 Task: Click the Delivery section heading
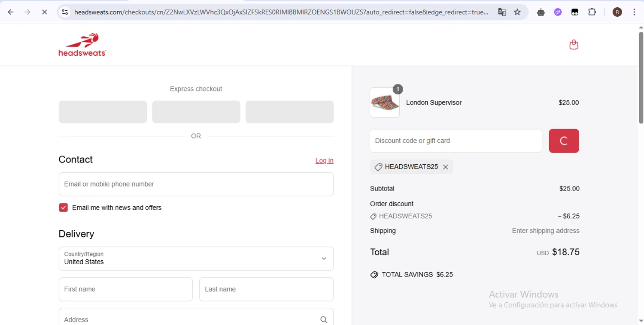click(x=76, y=234)
